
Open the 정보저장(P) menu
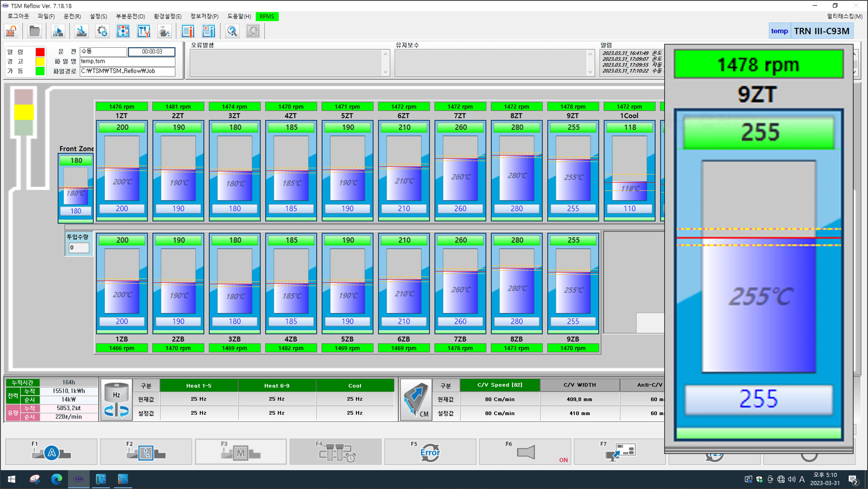click(x=204, y=16)
